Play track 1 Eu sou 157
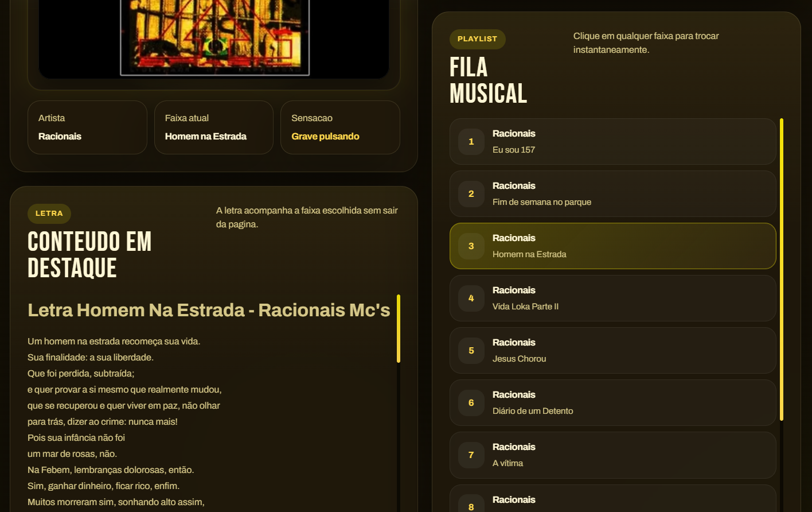The width and height of the screenshot is (812, 512). [612, 142]
